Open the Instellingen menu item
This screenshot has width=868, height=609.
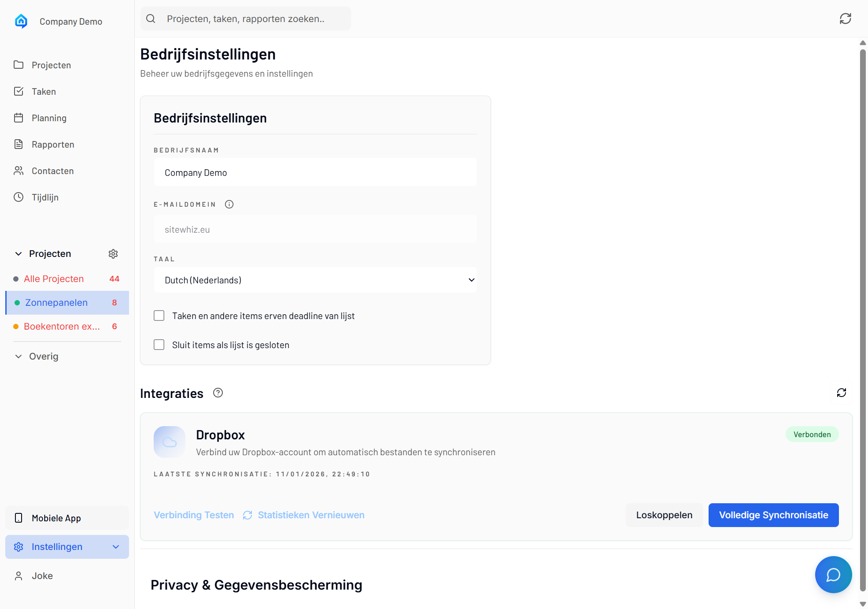tap(57, 546)
